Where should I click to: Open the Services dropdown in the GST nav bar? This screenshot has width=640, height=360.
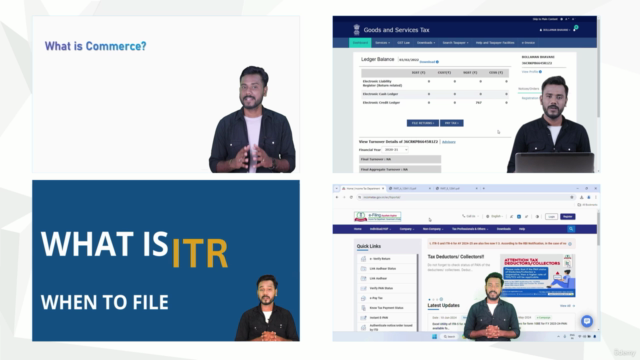tap(382, 42)
